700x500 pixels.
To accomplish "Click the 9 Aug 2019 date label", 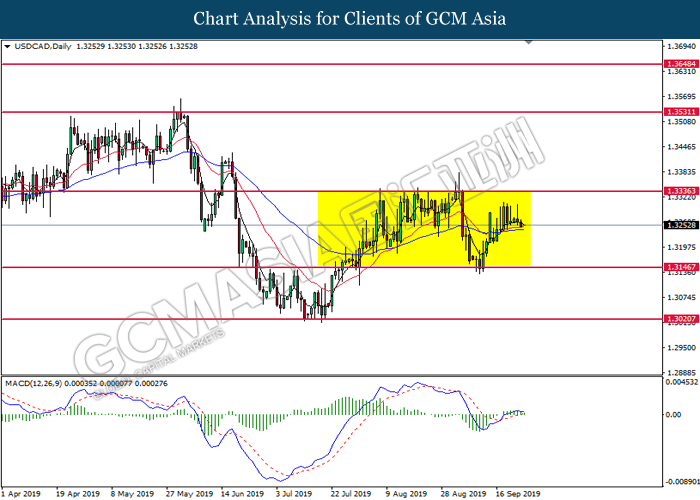I will [x=407, y=494].
